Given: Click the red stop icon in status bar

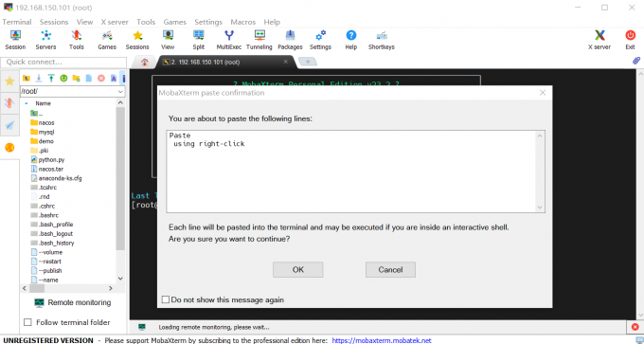Looking at the screenshot, I should [635, 327].
